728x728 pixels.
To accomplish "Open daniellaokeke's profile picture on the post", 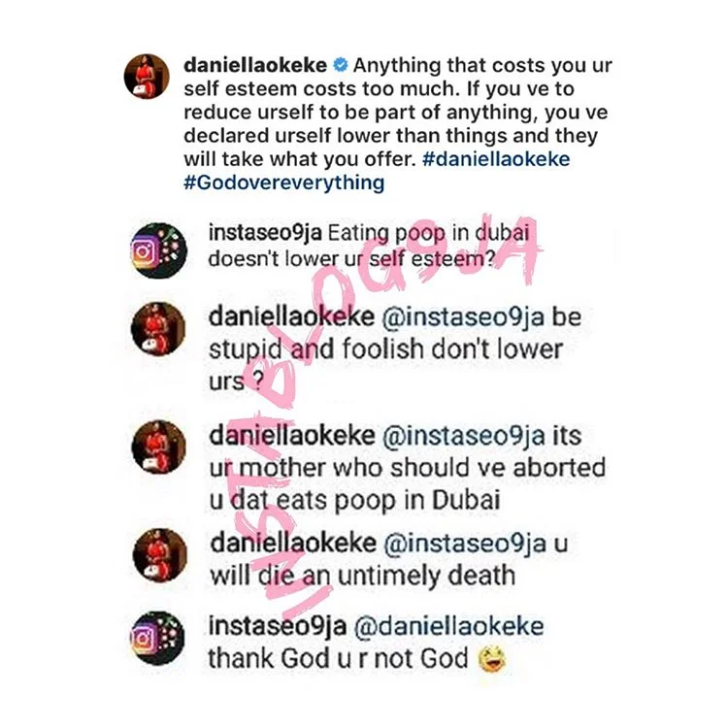I will 147,76.
